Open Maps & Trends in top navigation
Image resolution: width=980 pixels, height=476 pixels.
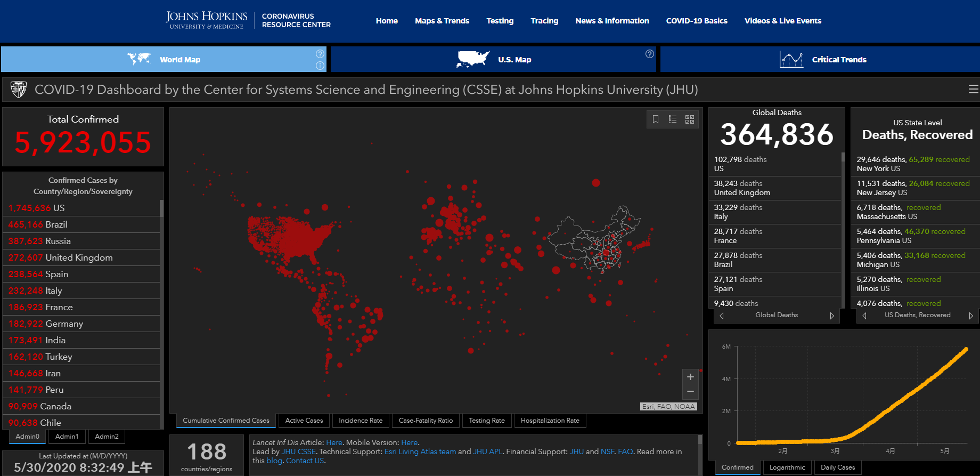(442, 21)
